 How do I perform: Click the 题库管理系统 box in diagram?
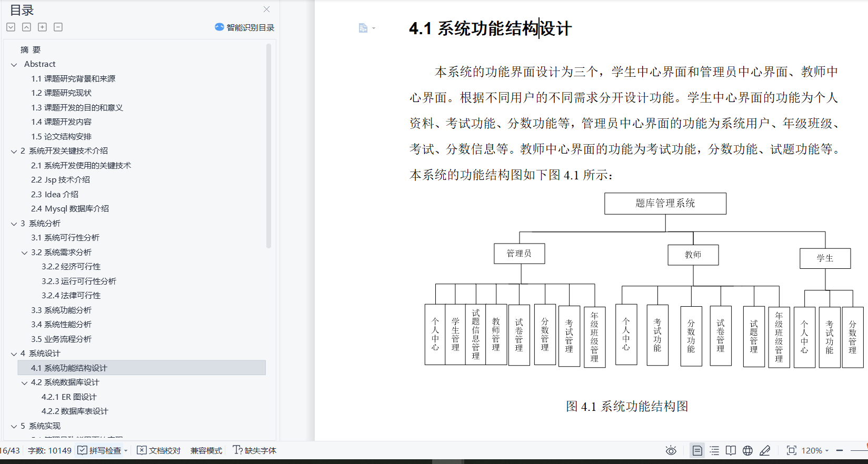pos(665,203)
